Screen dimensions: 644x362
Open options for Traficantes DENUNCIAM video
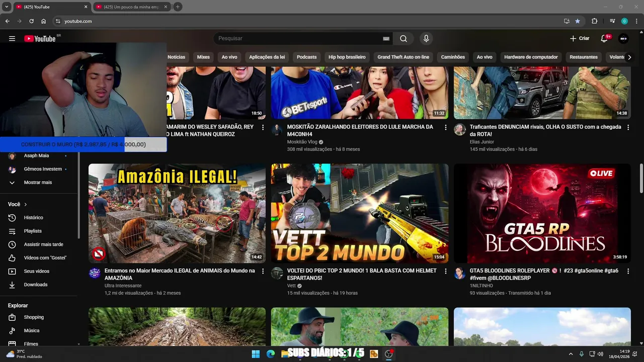pyautogui.click(x=628, y=128)
